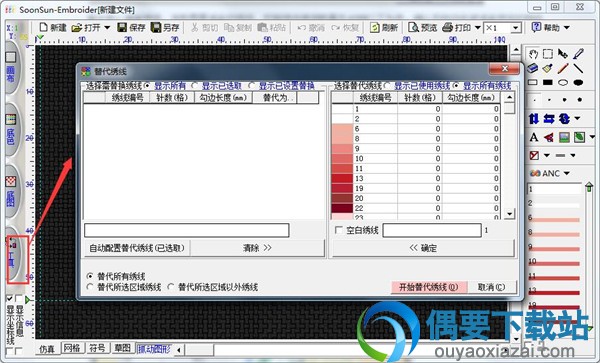Viewport: 600px width, 363px height.
Task: Select 替代所选区域绣线 radio option
Action: (90, 286)
